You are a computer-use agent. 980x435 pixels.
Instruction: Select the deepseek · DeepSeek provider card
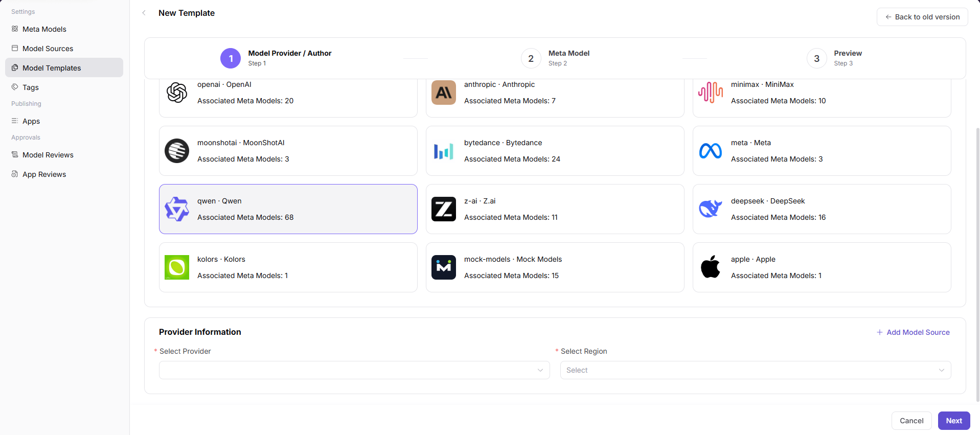point(822,209)
